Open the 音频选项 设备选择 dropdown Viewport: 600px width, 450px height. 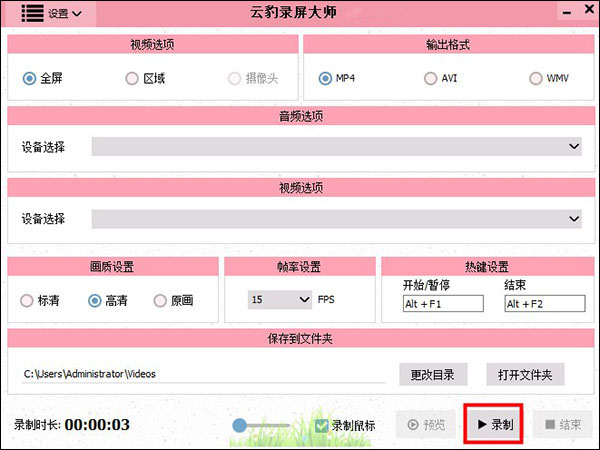point(336,147)
